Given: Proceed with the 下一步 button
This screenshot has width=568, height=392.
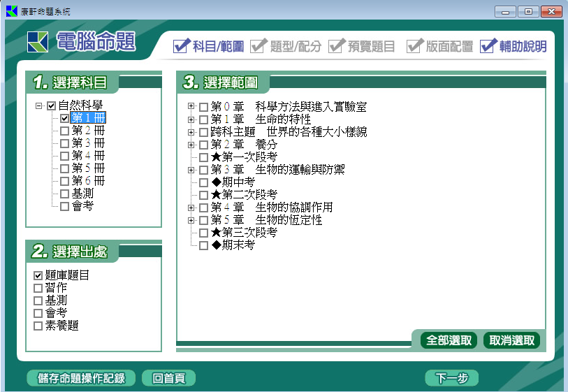Looking at the screenshot, I should pyautogui.click(x=452, y=378).
